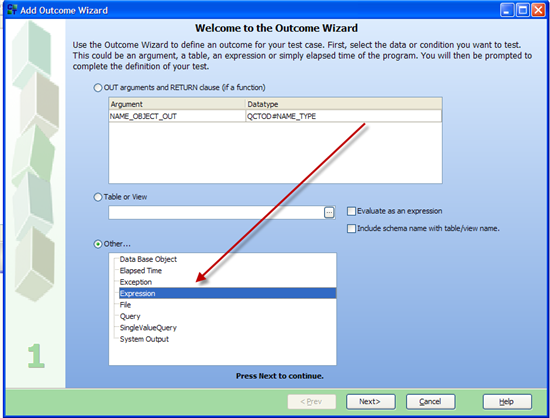Select the Table or View radio option
This screenshot has width=550, height=418.
click(x=98, y=197)
